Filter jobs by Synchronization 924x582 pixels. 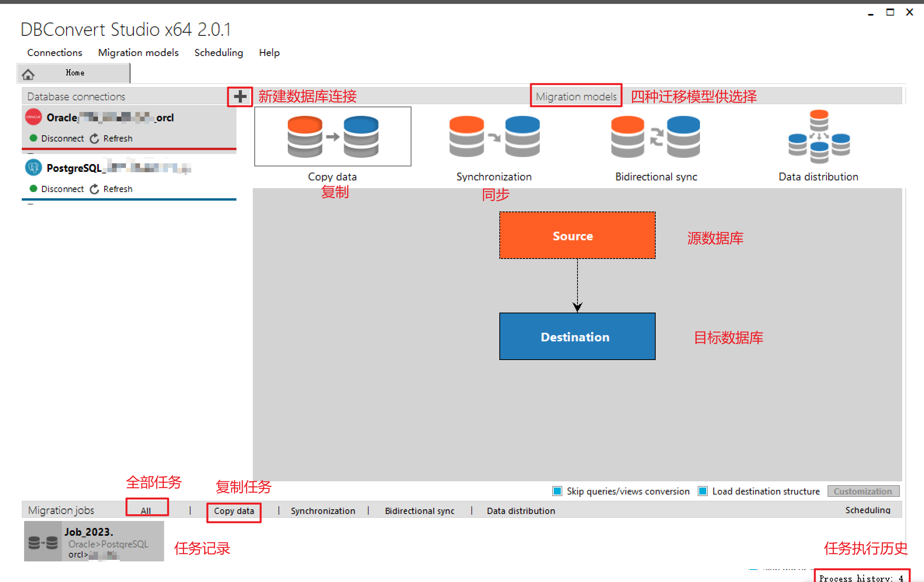323,511
